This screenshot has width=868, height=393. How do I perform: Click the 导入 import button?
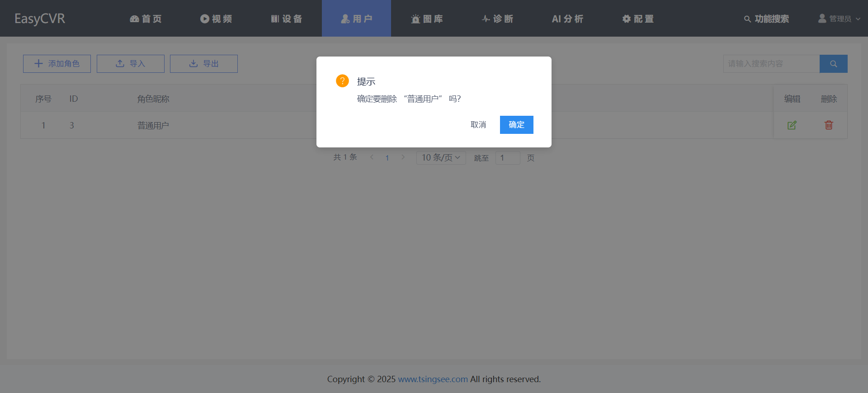click(x=131, y=64)
